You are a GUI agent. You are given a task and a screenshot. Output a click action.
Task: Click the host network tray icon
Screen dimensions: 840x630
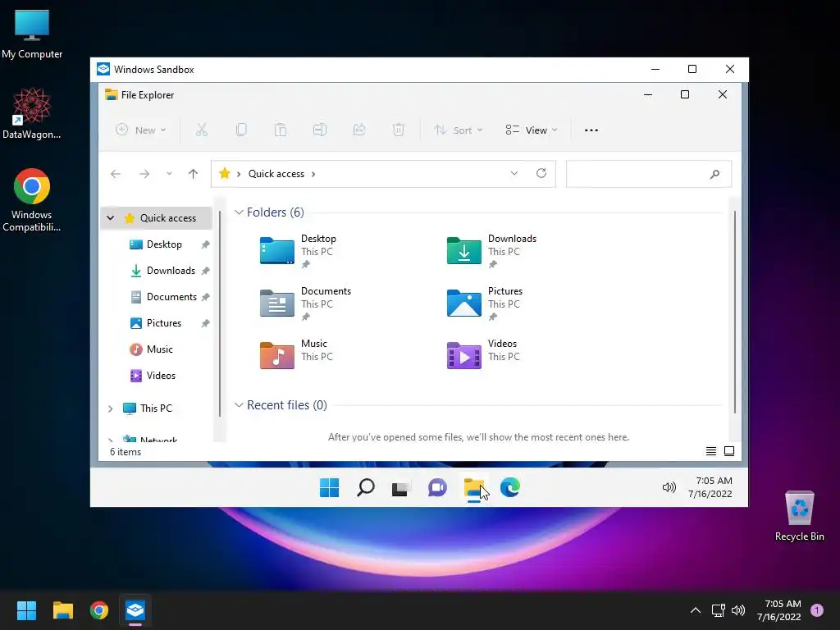718,610
